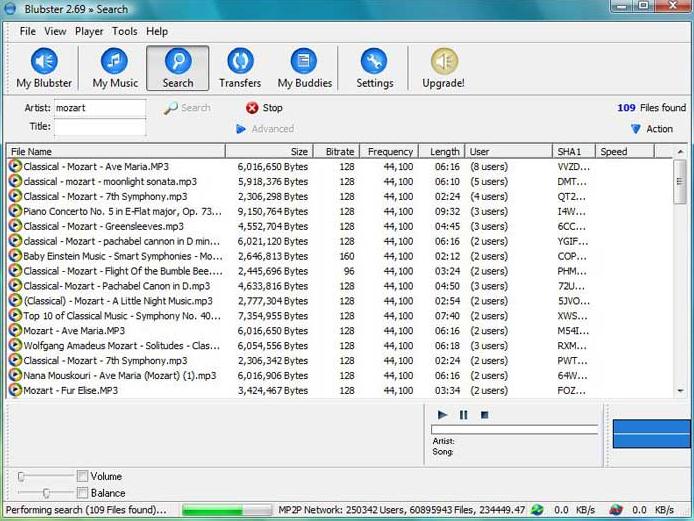Open the View menu
694x521 pixels.
tap(55, 31)
